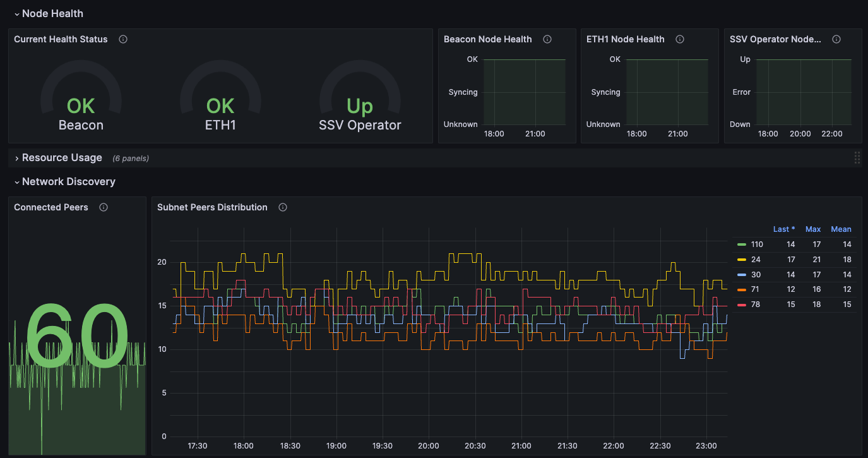
Task: Open info icon beside Current Health Status
Action: point(123,39)
